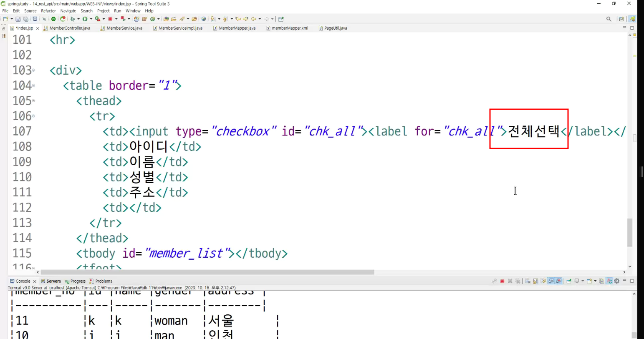The image size is (644, 339).
Task: Collapse the tr block at line 106
Action: click(x=33, y=116)
